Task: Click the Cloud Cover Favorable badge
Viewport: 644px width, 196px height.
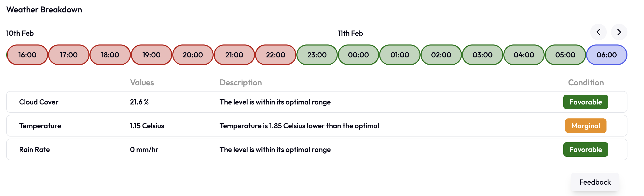Action: pos(586,102)
